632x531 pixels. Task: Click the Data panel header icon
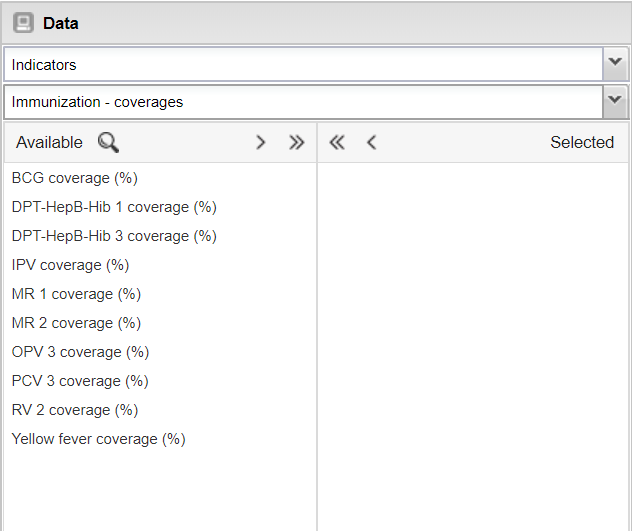click(23, 22)
